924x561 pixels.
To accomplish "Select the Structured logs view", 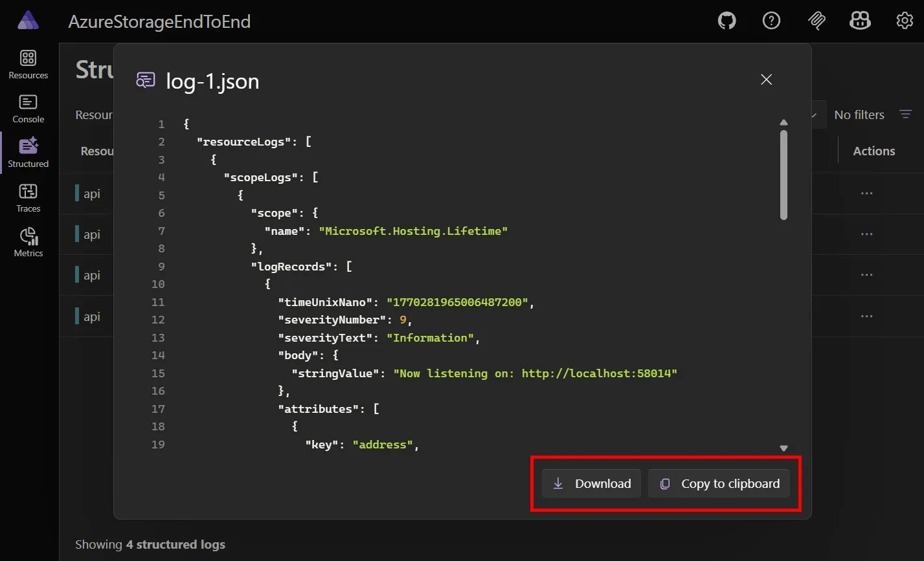I will 28,153.
